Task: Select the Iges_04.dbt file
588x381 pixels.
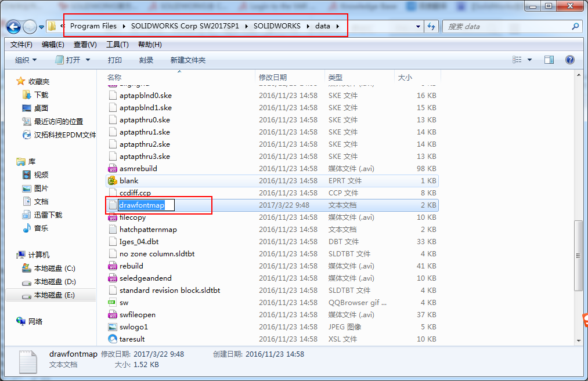Action: [x=272, y=242]
